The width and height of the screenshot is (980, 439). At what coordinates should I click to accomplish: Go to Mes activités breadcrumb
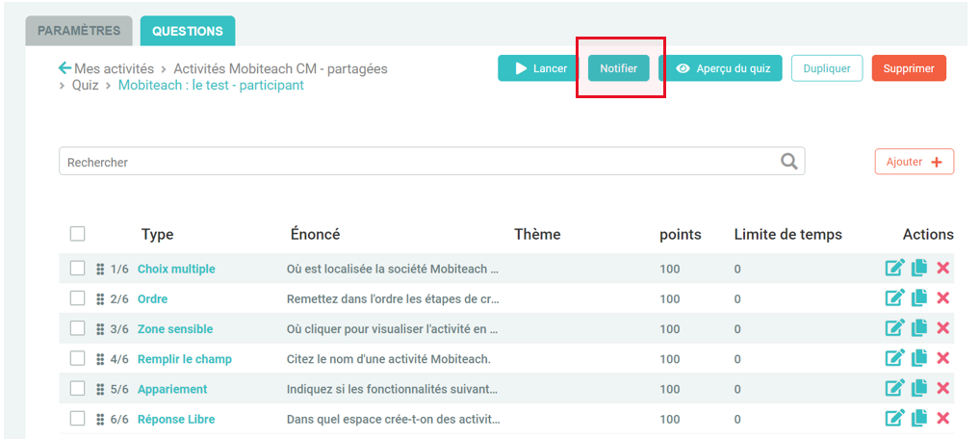tap(114, 68)
